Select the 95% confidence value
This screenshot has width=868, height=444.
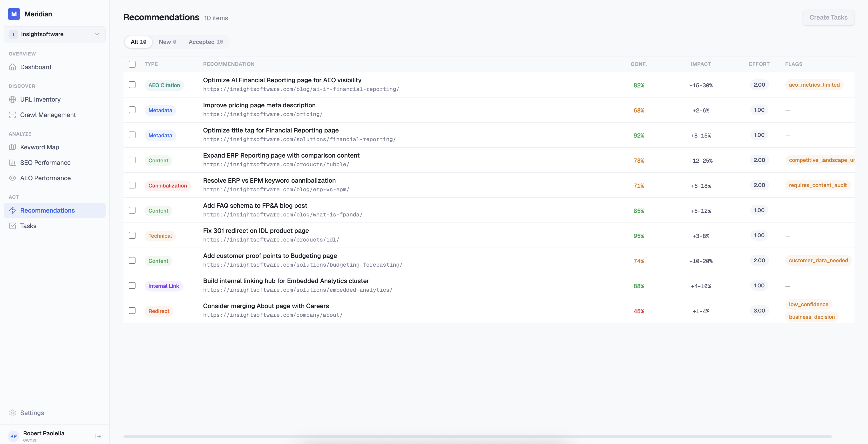pos(638,236)
